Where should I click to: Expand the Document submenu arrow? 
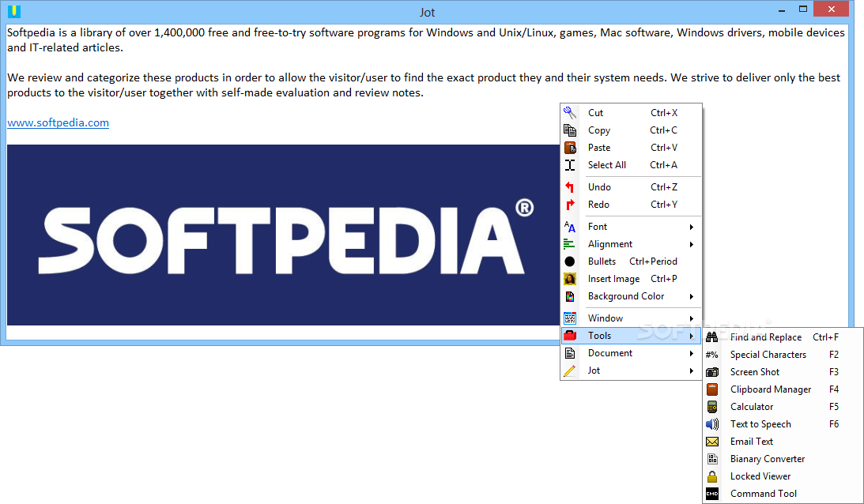pyautogui.click(x=691, y=354)
